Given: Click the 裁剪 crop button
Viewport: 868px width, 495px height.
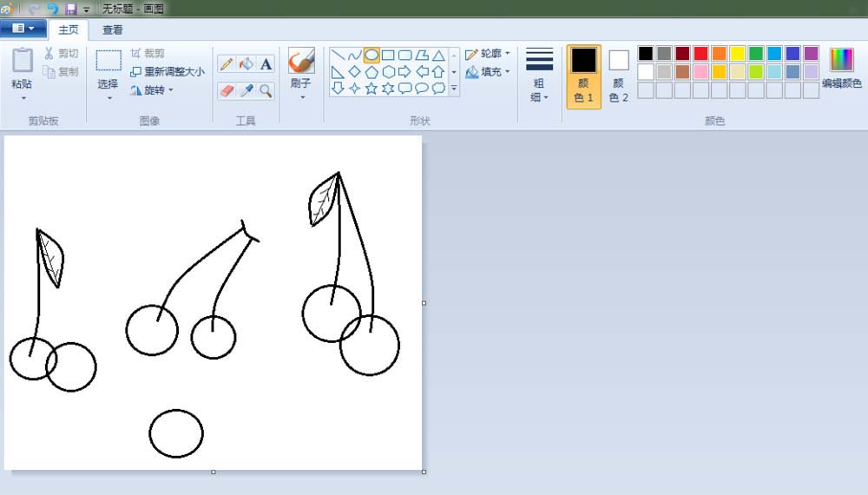Looking at the screenshot, I should pos(148,53).
